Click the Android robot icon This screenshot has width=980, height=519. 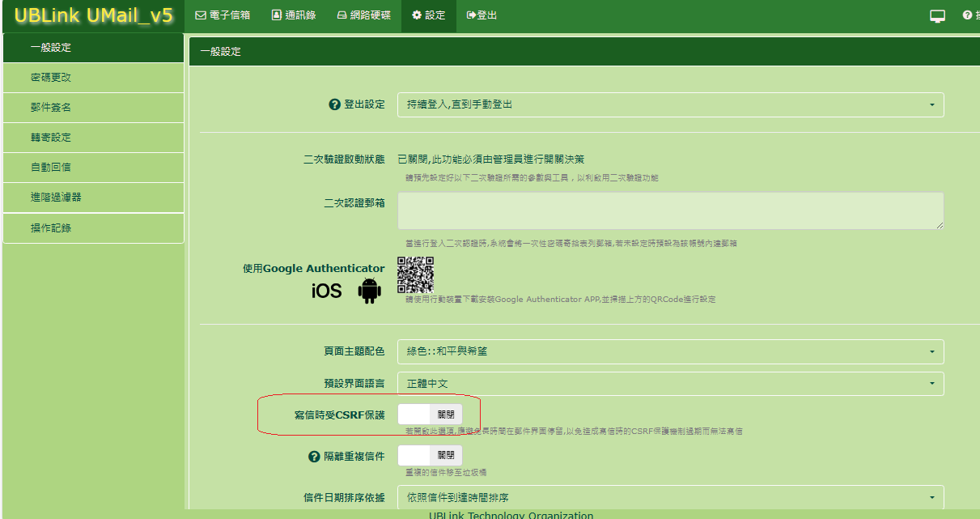click(x=369, y=290)
